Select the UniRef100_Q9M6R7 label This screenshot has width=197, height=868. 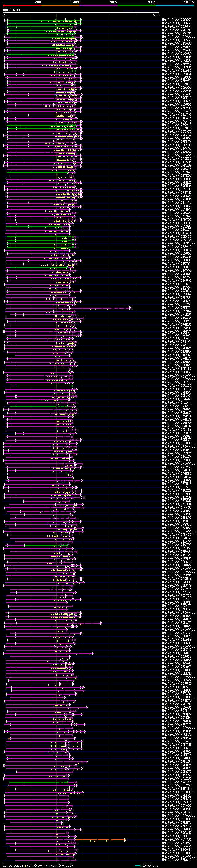tap(177, 101)
